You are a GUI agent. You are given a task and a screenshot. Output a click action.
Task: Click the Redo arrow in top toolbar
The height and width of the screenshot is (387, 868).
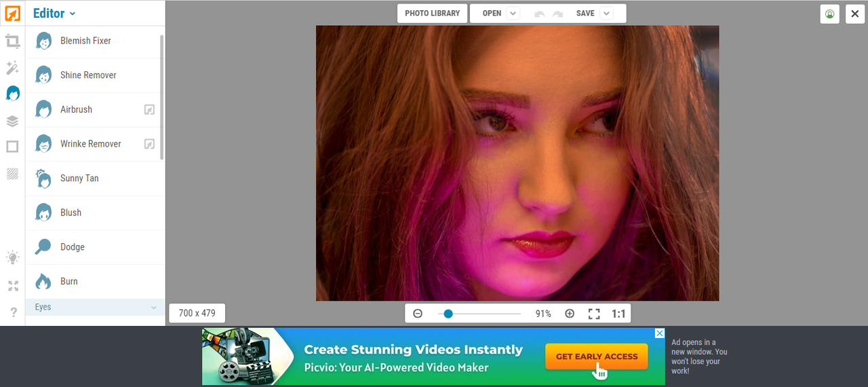tap(557, 14)
